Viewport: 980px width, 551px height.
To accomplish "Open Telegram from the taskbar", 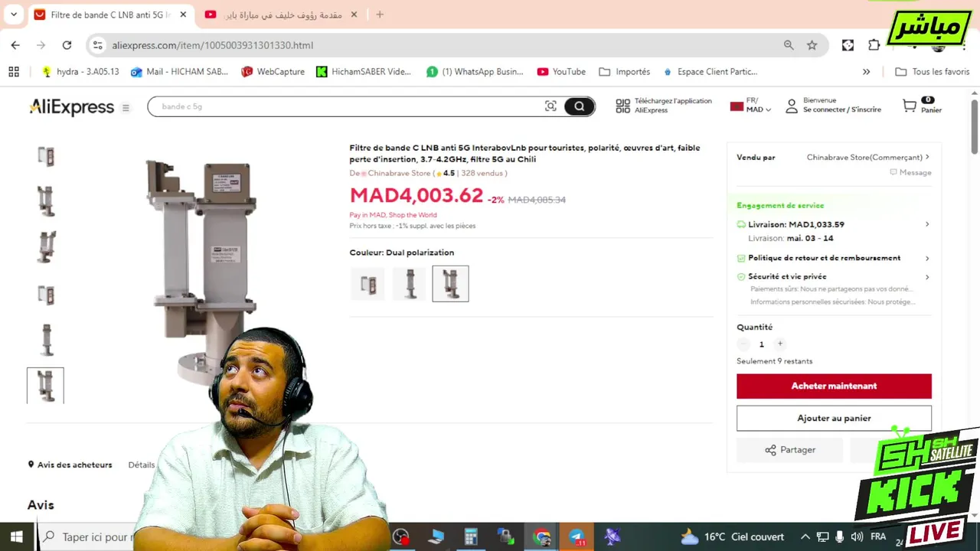I will (x=577, y=536).
